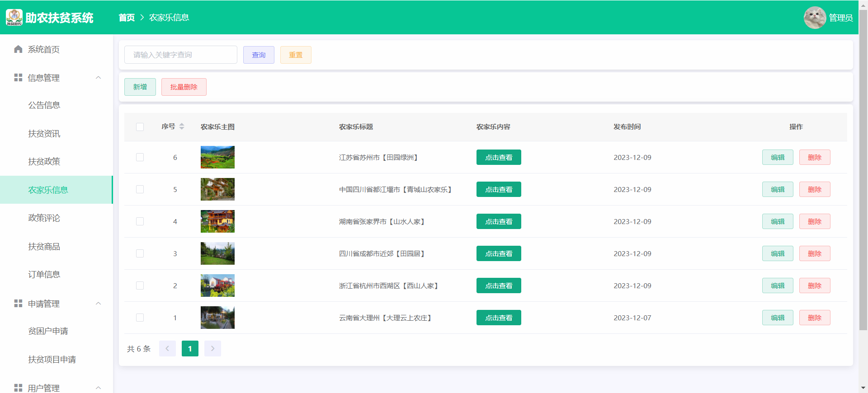The height and width of the screenshot is (393, 868).
Task: Click 点击查看 for 青城山农家乐
Action: coord(499,189)
